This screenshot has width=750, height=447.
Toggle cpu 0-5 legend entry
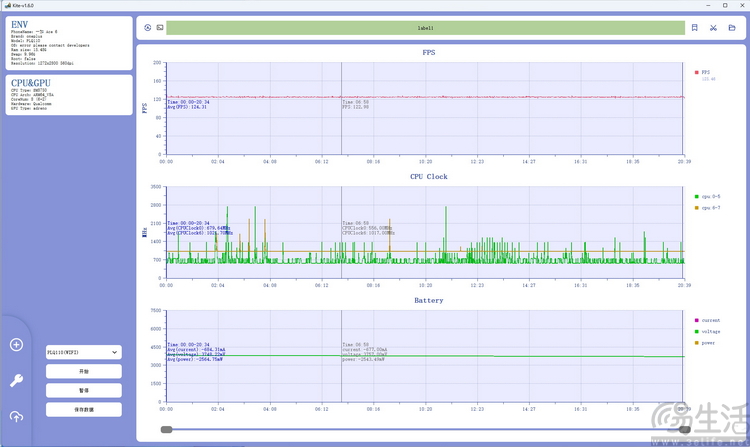point(707,196)
